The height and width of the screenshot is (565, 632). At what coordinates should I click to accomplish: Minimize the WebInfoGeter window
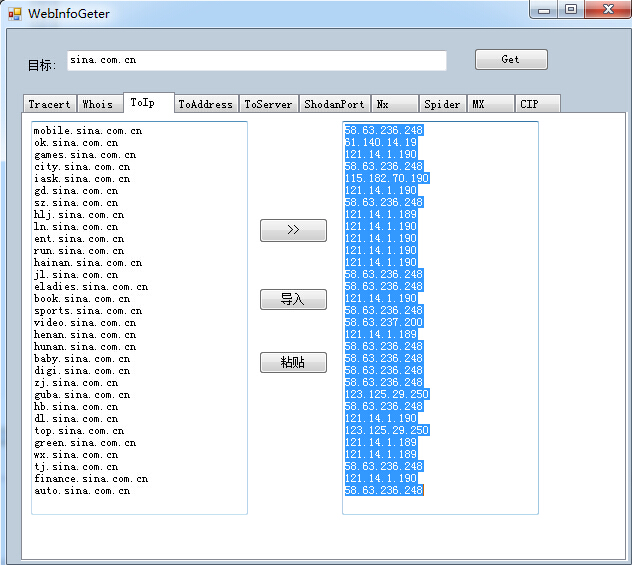coord(544,10)
